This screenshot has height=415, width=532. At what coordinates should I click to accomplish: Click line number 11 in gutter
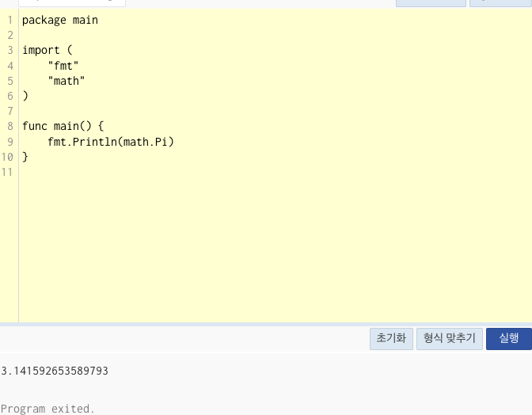pyautogui.click(x=7, y=172)
